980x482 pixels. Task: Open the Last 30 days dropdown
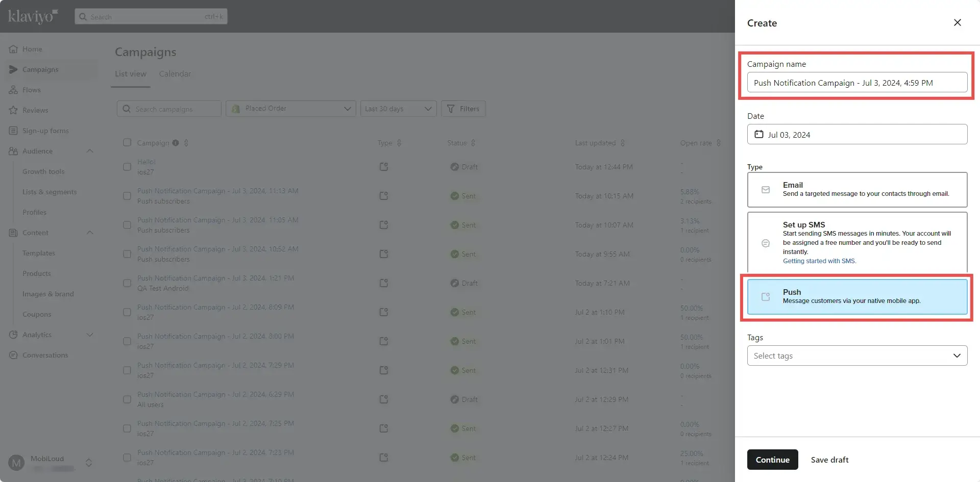click(x=399, y=109)
